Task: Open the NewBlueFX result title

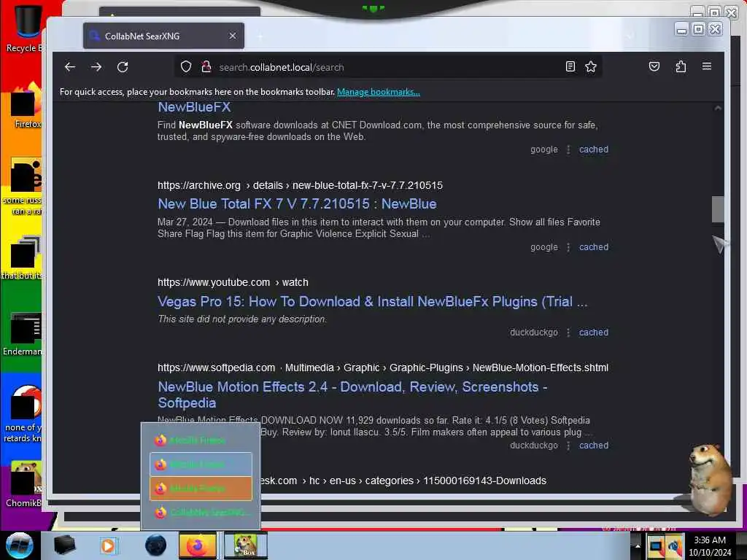Action: [x=194, y=107]
